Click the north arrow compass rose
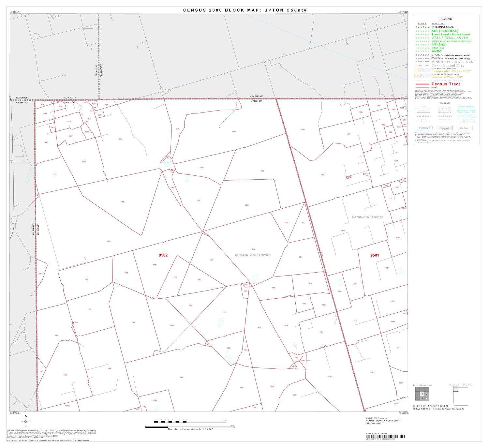 tap(25, 421)
